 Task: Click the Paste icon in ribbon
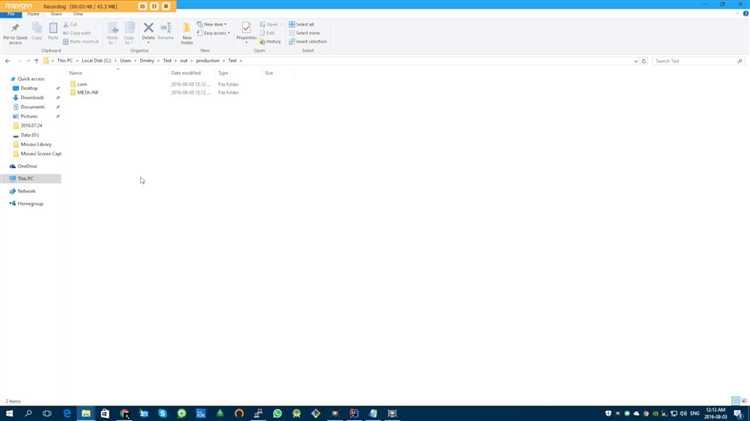(x=53, y=28)
